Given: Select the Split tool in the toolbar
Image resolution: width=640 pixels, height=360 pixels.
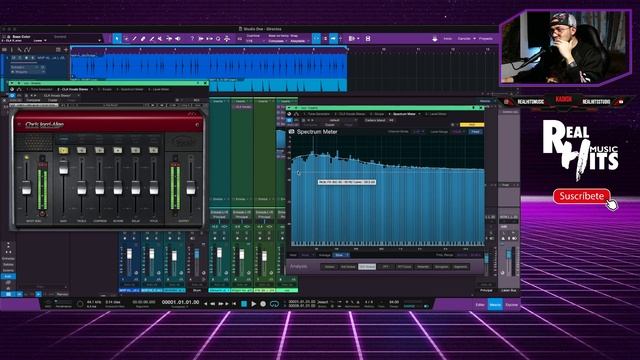Looking at the screenshot, I should 135,38.
